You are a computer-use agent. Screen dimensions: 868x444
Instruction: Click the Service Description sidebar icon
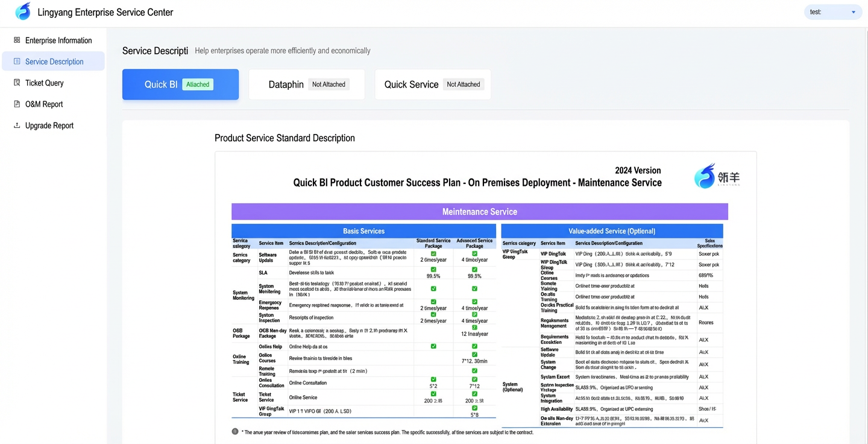click(x=17, y=62)
